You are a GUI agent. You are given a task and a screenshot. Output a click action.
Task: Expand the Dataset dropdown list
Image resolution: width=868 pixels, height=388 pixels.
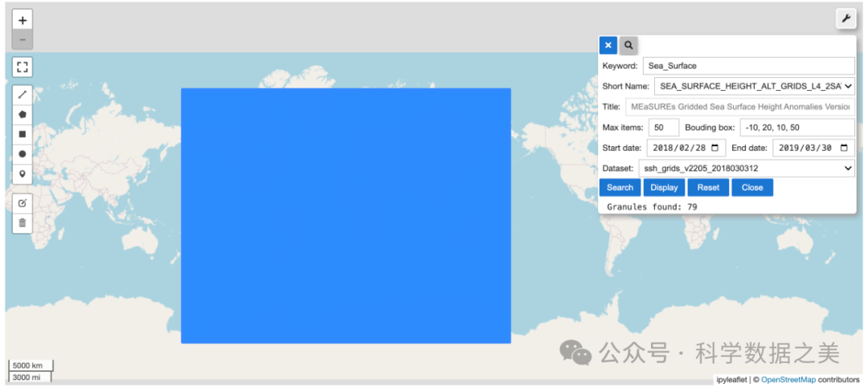tap(746, 168)
